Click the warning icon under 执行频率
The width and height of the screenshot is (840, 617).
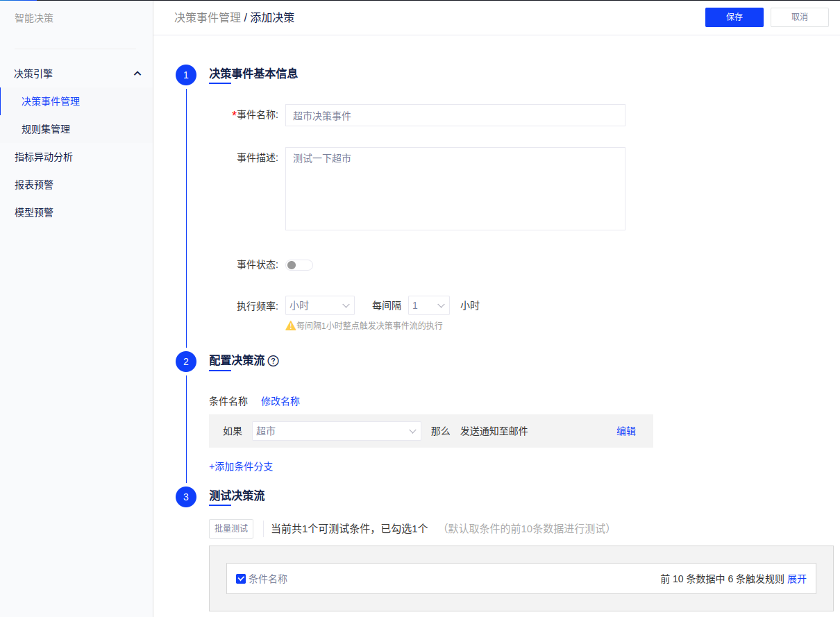coord(290,326)
